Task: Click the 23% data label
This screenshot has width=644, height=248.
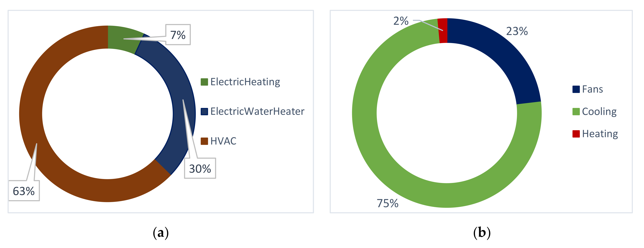Action: (x=517, y=31)
